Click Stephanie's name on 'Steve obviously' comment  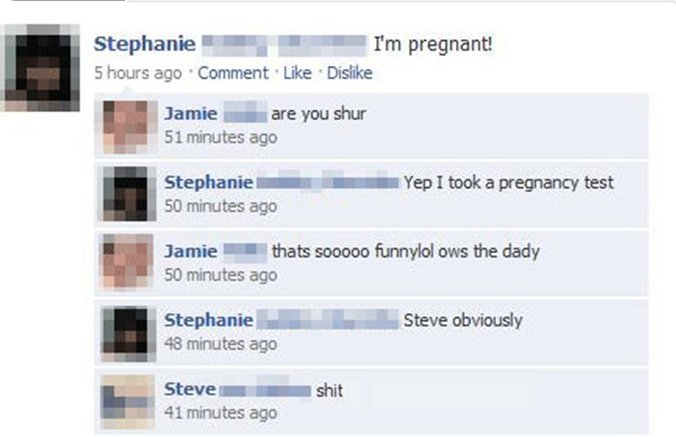click(x=209, y=320)
